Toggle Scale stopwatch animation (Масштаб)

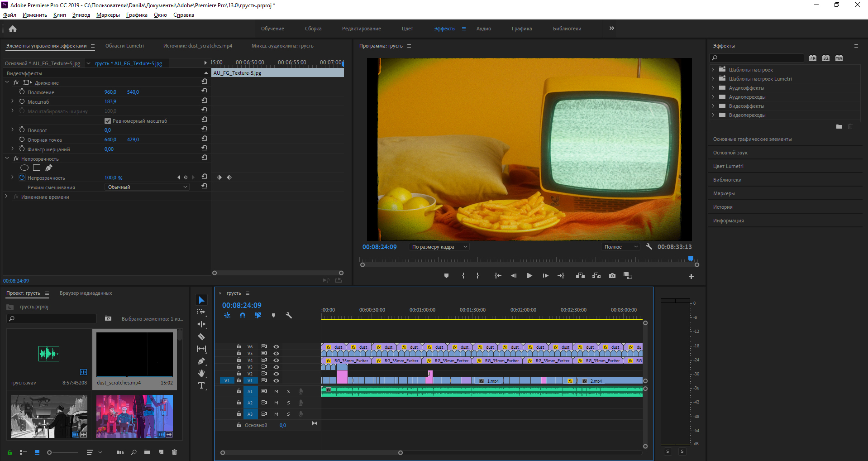point(22,101)
